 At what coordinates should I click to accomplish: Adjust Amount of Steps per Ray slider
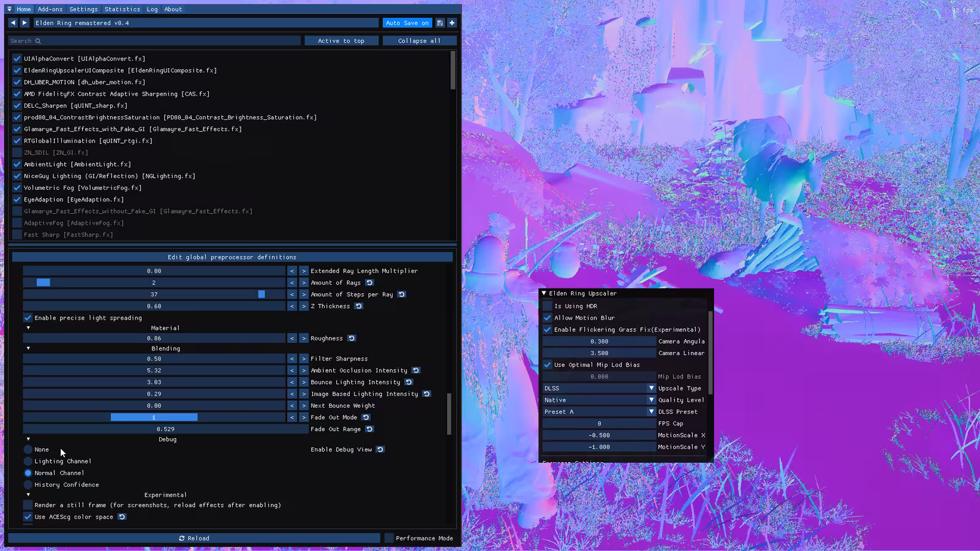[x=154, y=294]
